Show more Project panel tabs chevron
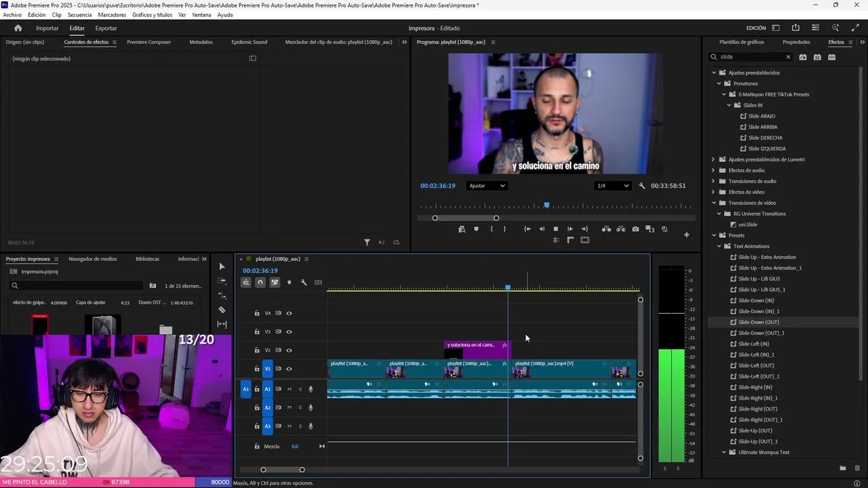This screenshot has width=868, height=488. click(x=204, y=259)
